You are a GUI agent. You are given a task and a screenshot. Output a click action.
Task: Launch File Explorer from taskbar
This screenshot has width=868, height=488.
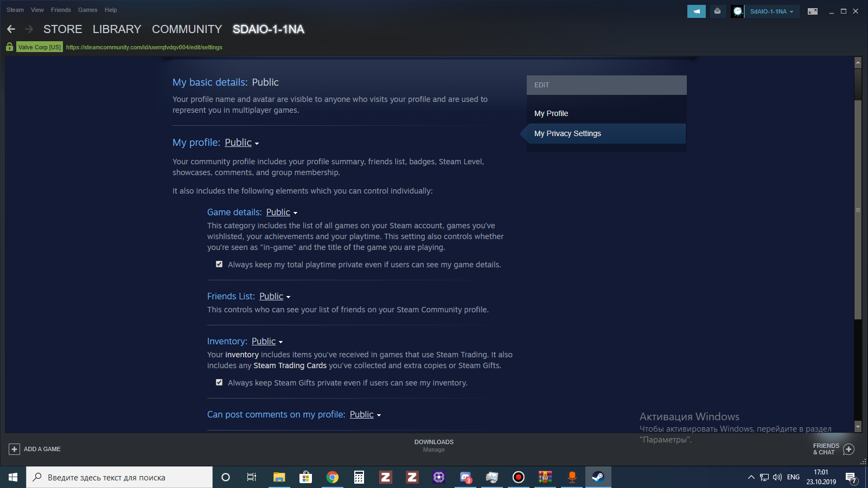(x=279, y=477)
